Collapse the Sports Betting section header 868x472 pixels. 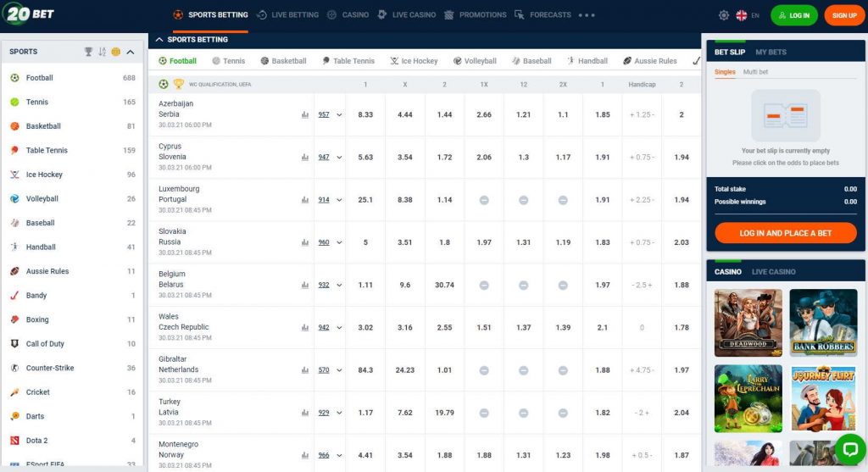coord(159,39)
